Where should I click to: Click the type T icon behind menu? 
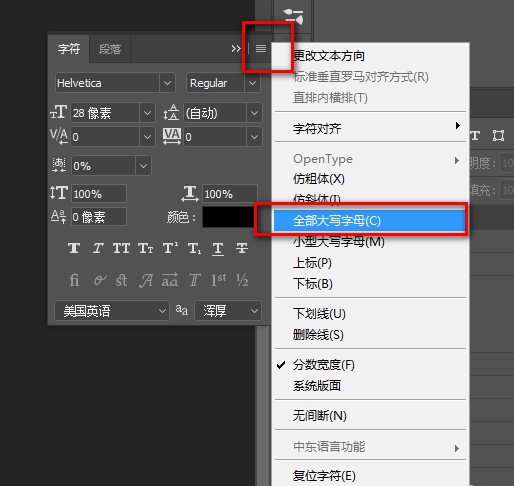click(x=475, y=135)
